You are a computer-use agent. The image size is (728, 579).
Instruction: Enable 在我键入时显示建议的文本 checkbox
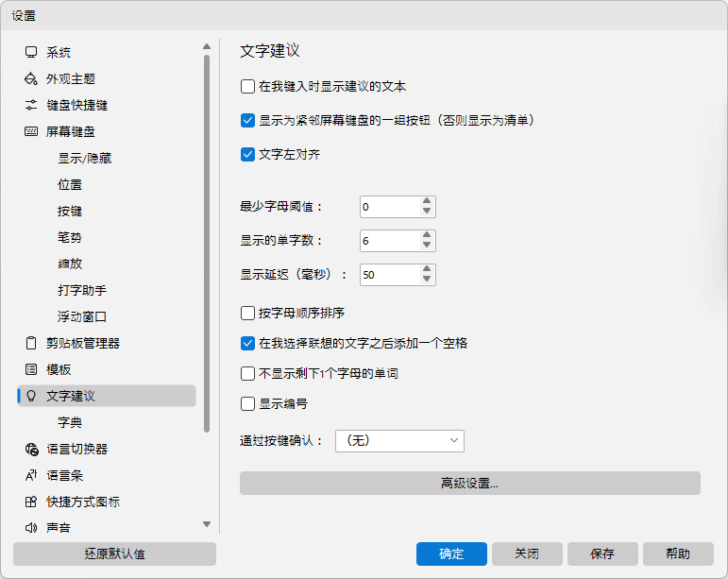(248, 87)
